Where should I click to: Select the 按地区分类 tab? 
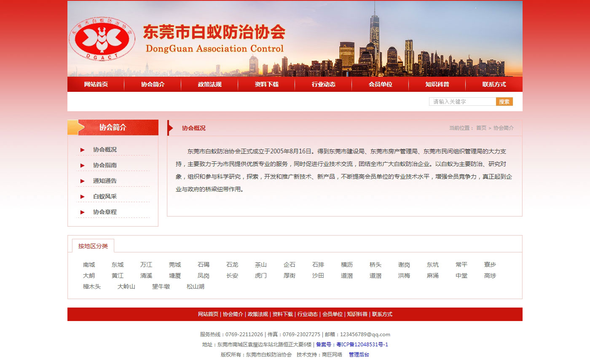click(93, 246)
